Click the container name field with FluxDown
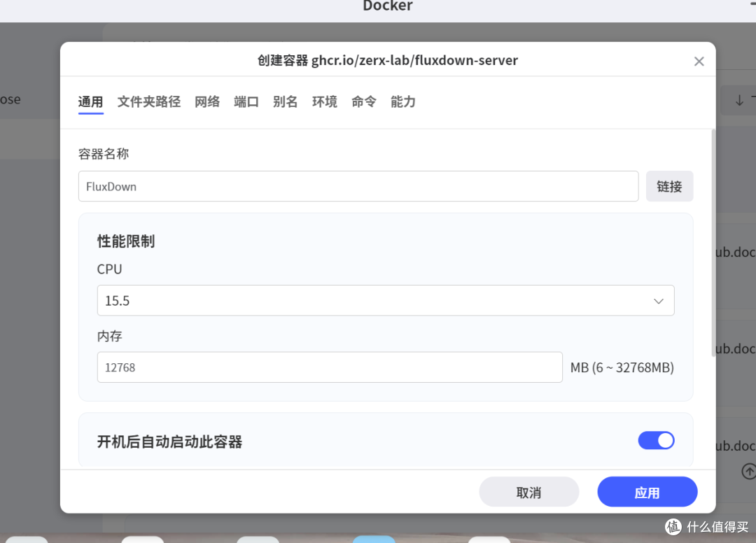Viewport: 756px width, 543px height. [358, 186]
